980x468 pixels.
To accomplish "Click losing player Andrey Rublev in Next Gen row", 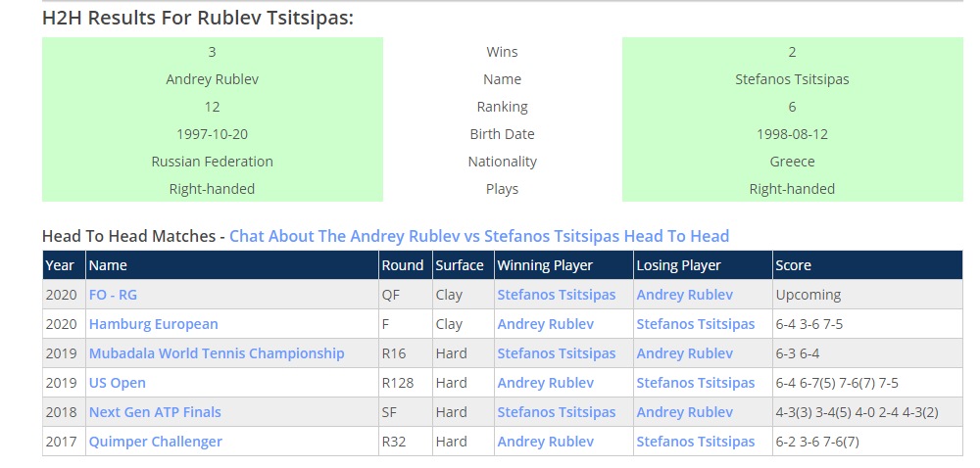I will tap(685, 412).
